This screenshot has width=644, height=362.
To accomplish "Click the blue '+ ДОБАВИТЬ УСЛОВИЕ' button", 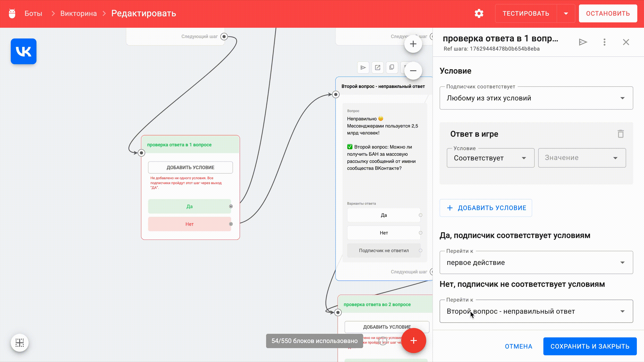I will 485,208.
